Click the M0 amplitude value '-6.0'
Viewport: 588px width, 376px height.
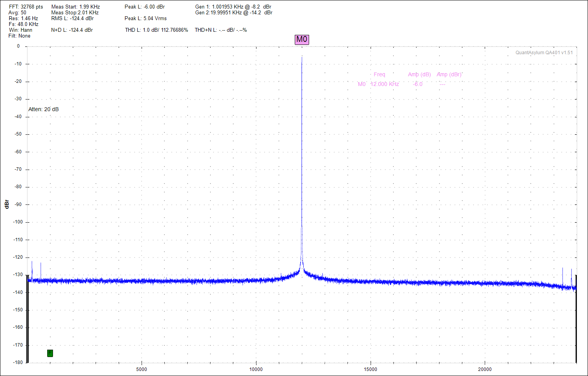(418, 84)
